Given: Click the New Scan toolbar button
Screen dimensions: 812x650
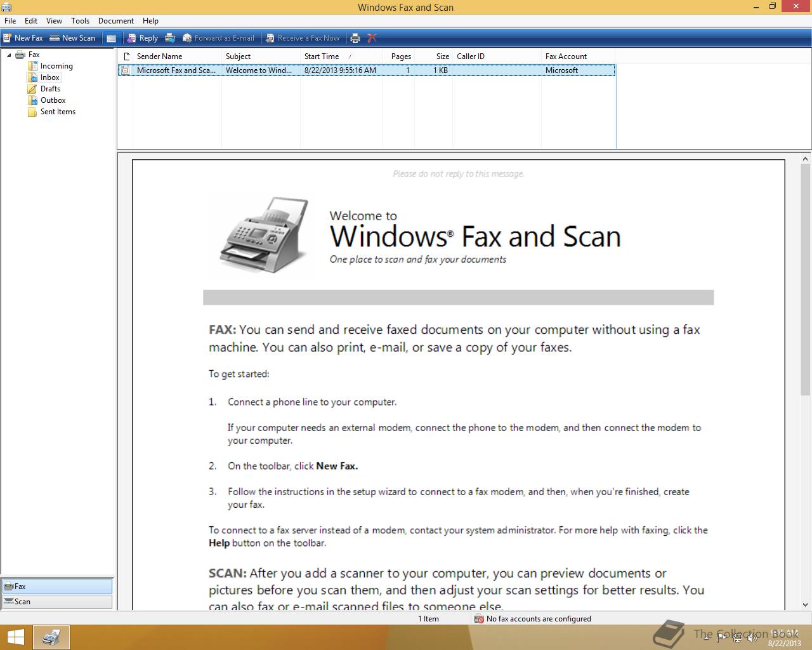Looking at the screenshot, I should [x=72, y=38].
